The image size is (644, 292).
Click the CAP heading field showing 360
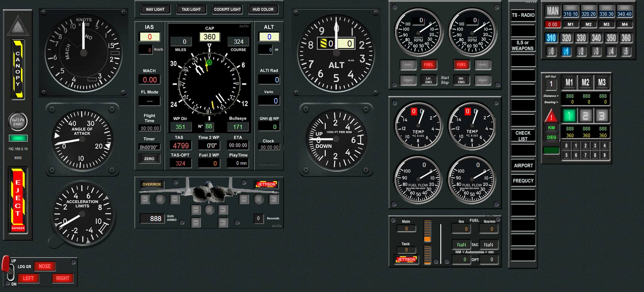209,37
